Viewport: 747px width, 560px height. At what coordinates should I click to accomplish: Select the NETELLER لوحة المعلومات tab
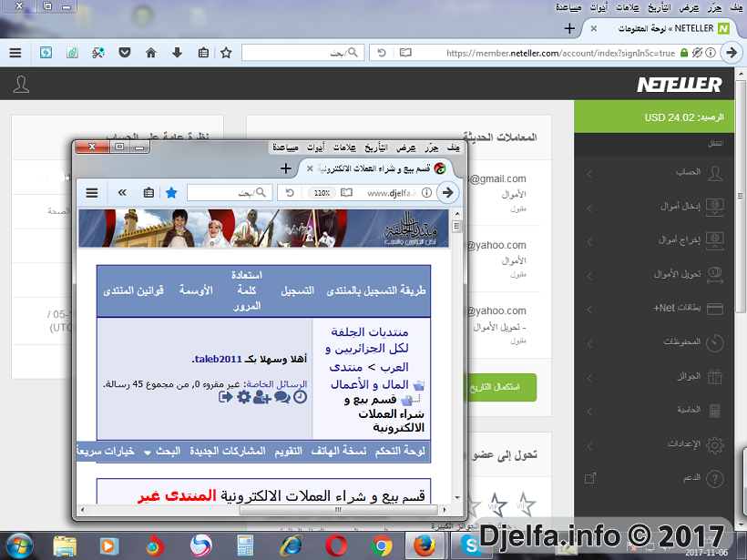[659, 28]
